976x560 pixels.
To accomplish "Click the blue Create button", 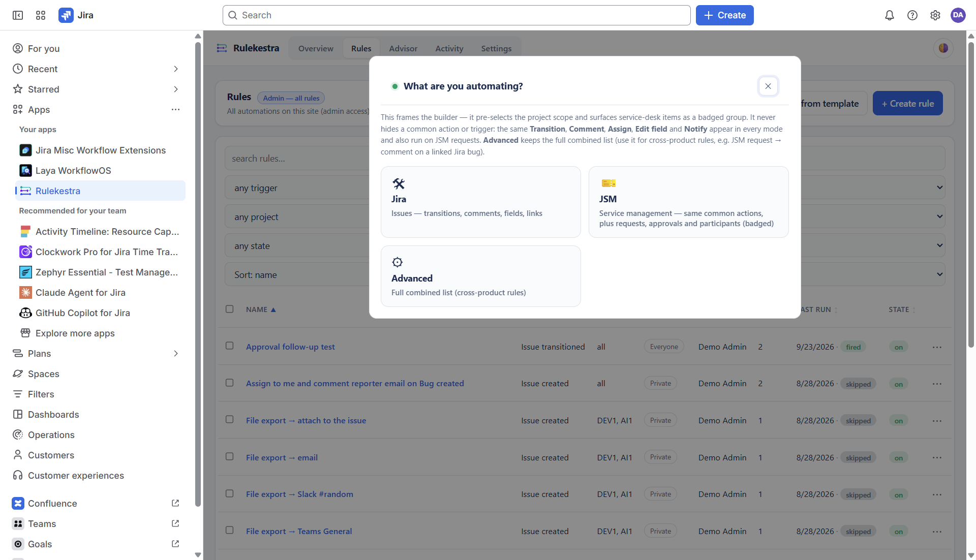I will click(725, 15).
